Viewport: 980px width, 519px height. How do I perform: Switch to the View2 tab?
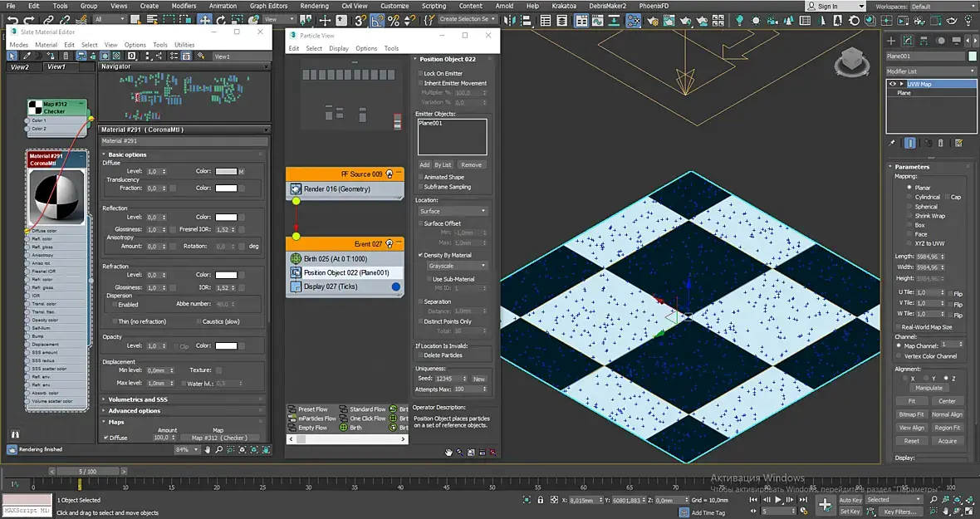click(x=19, y=66)
